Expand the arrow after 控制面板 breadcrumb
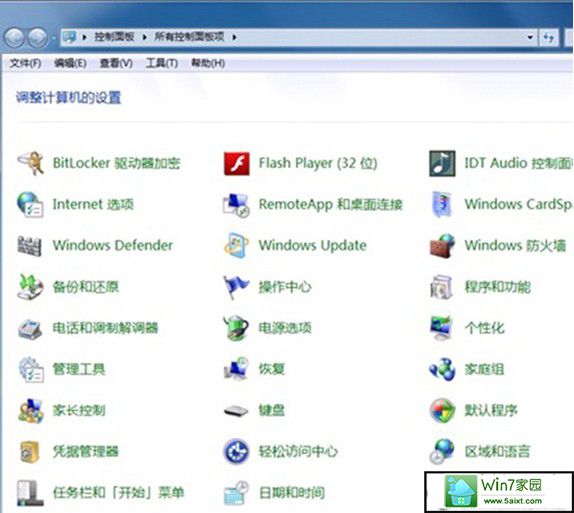This screenshot has height=513, width=574. coord(145,37)
